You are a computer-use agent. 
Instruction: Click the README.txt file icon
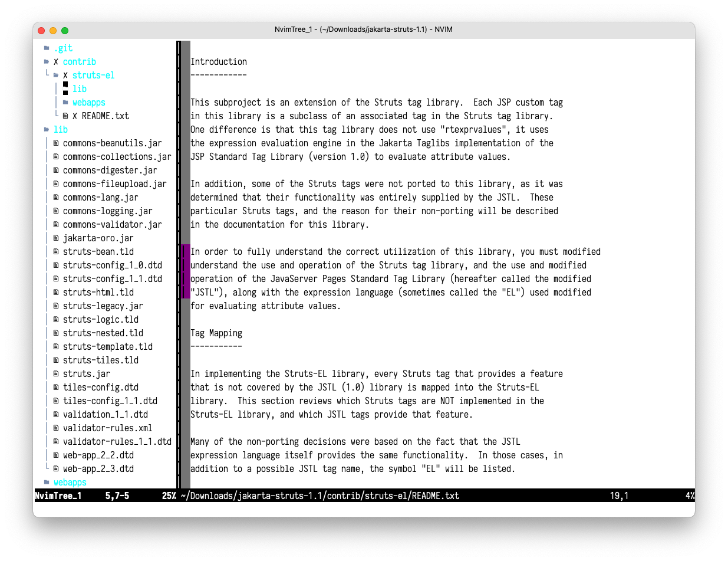pos(65,116)
